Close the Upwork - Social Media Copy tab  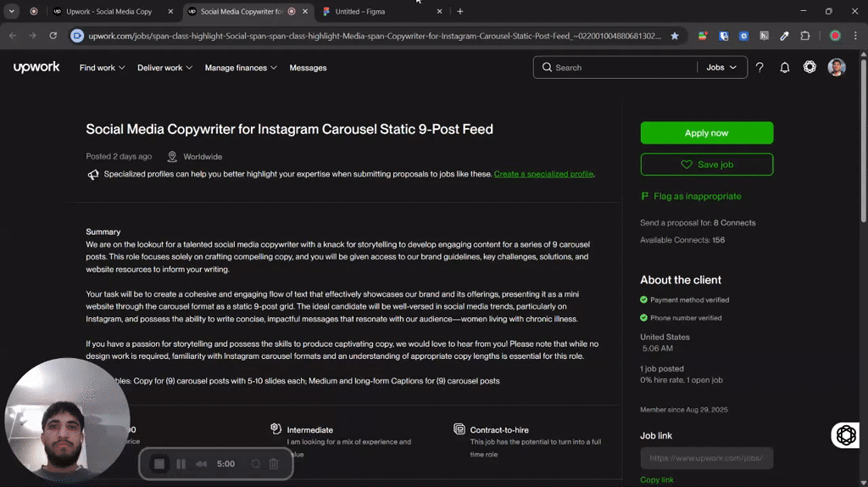170,11
